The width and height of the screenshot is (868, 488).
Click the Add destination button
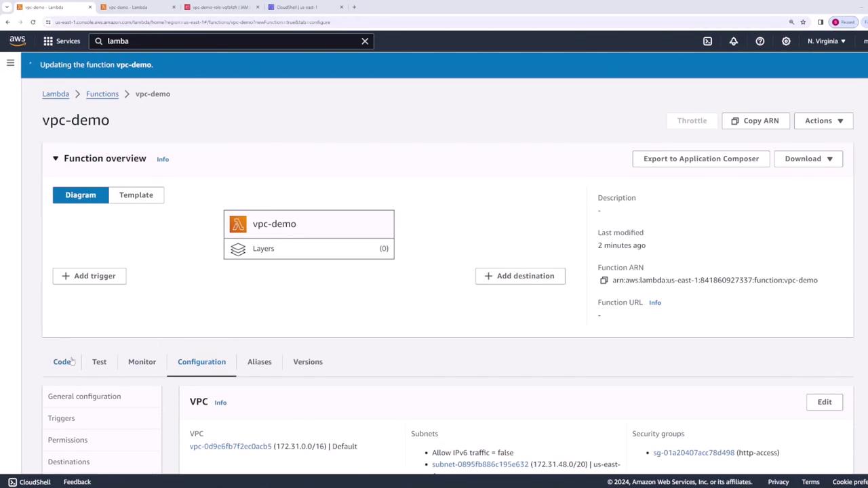(x=520, y=276)
